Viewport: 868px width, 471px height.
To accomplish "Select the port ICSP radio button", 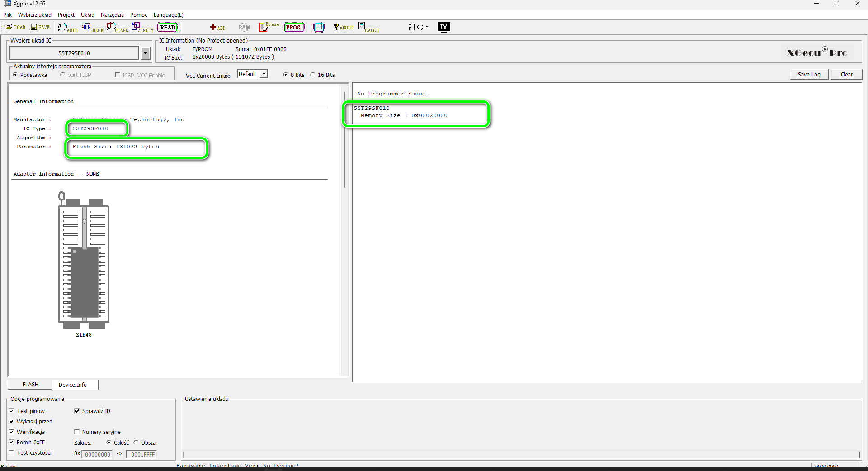I will 62,75.
